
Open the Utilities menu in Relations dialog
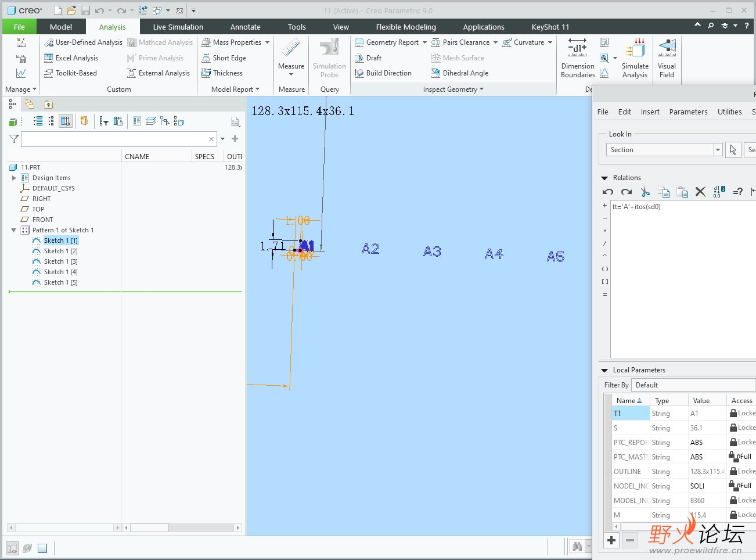tap(729, 112)
